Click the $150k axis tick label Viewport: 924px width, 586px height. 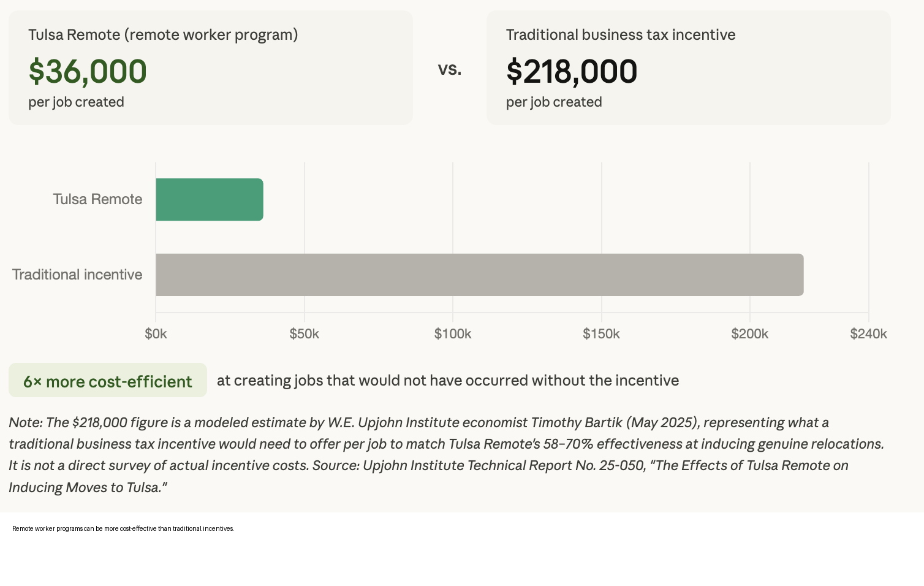[601, 334]
